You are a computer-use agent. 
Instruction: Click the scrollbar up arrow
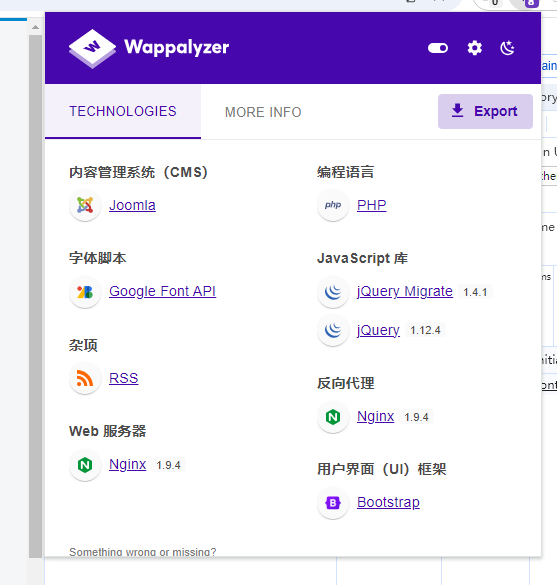pyautogui.click(x=35, y=27)
